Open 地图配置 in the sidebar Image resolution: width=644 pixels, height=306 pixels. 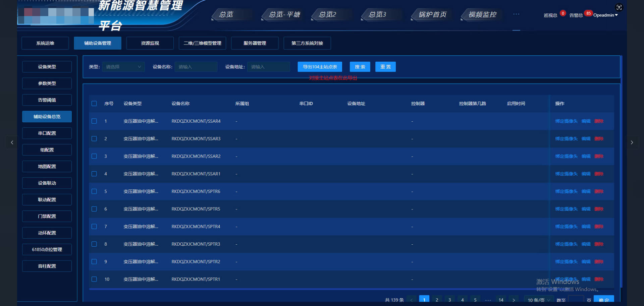click(47, 166)
